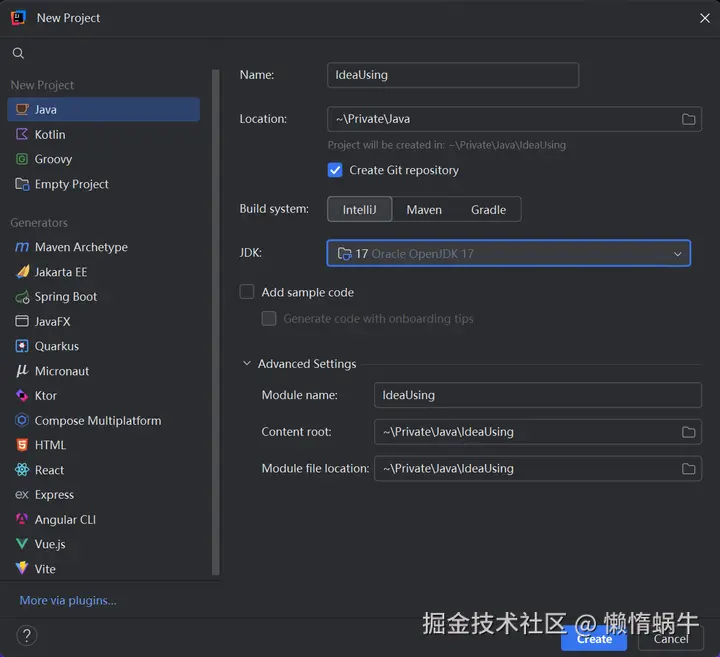
Task: Choose the Angular CLI icon
Action: 22,519
